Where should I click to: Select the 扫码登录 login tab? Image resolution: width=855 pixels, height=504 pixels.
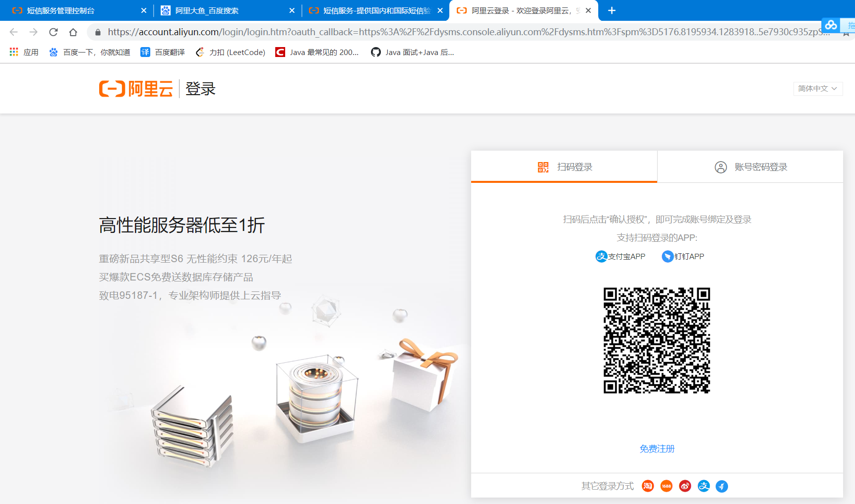(564, 167)
